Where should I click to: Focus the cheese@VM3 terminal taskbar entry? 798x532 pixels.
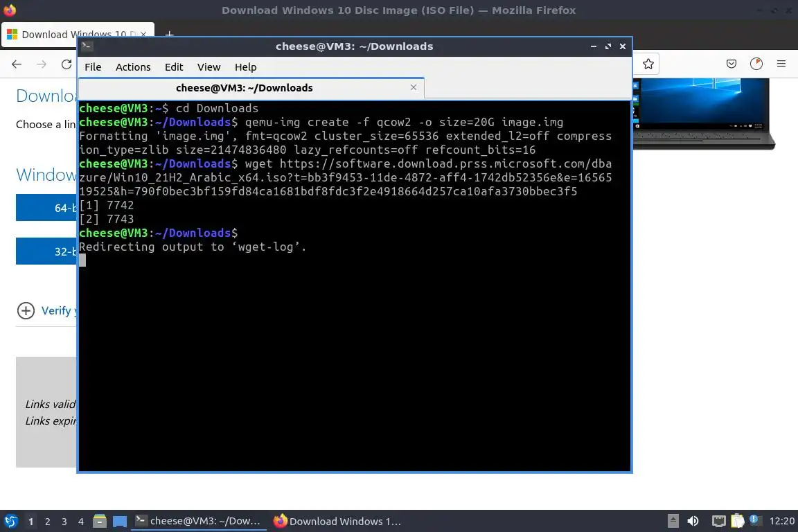coord(199,521)
